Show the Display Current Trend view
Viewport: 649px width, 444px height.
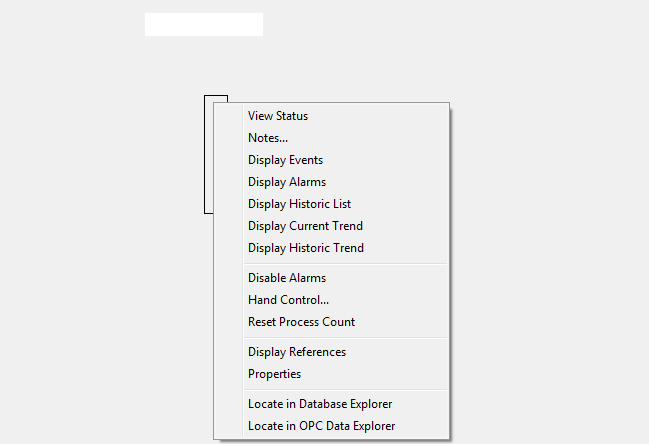click(x=305, y=226)
